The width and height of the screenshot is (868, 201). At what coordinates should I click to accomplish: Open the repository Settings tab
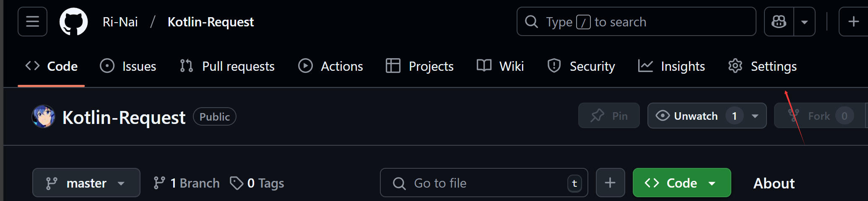point(763,66)
